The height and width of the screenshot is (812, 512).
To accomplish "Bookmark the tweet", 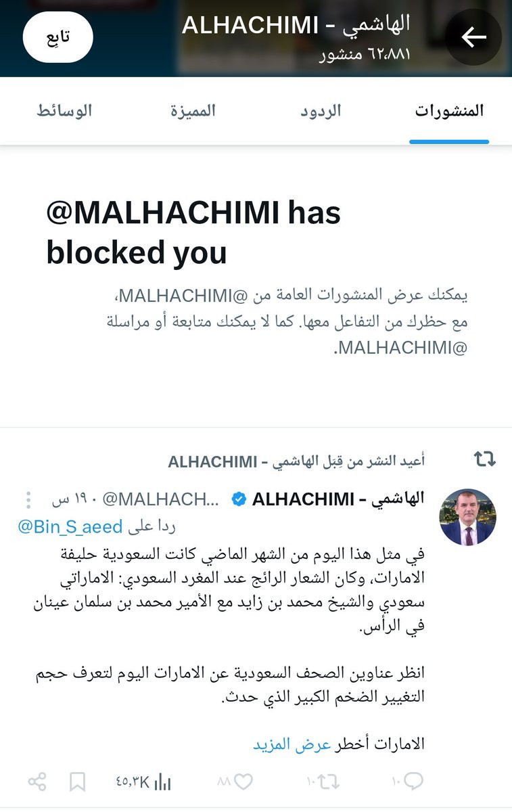I will click(x=78, y=783).
